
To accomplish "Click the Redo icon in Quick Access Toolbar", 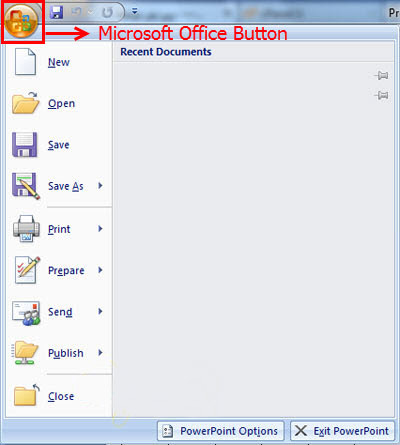I will 107,13.
